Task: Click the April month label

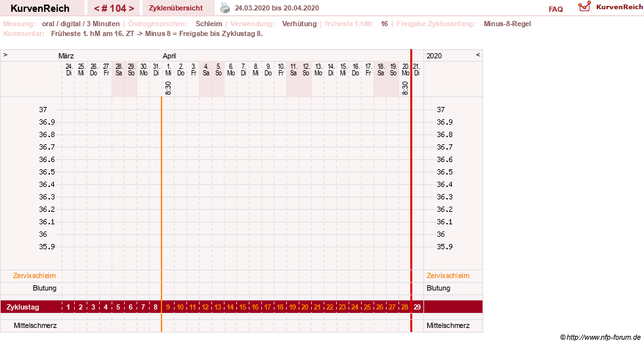Action: pyautogui.click(x=169, y=56)
